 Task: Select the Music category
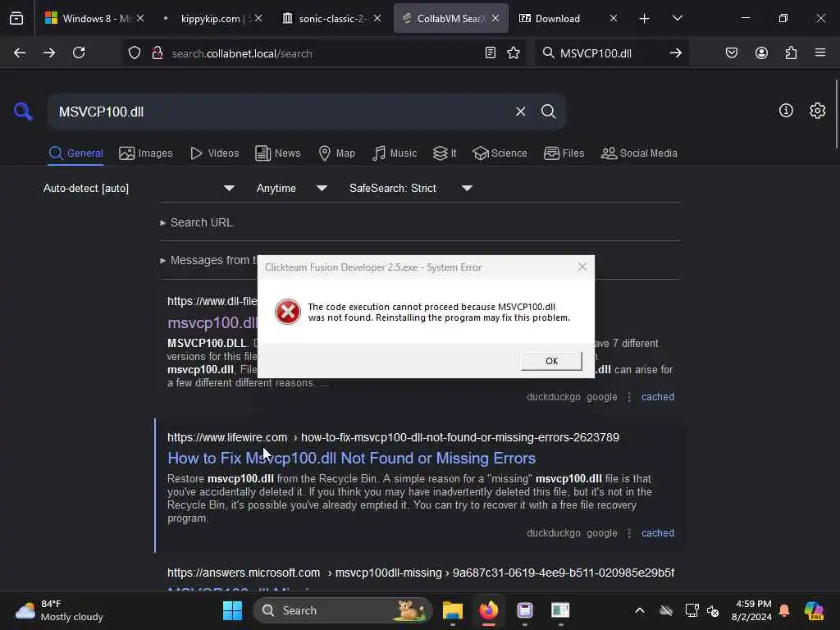395,153
